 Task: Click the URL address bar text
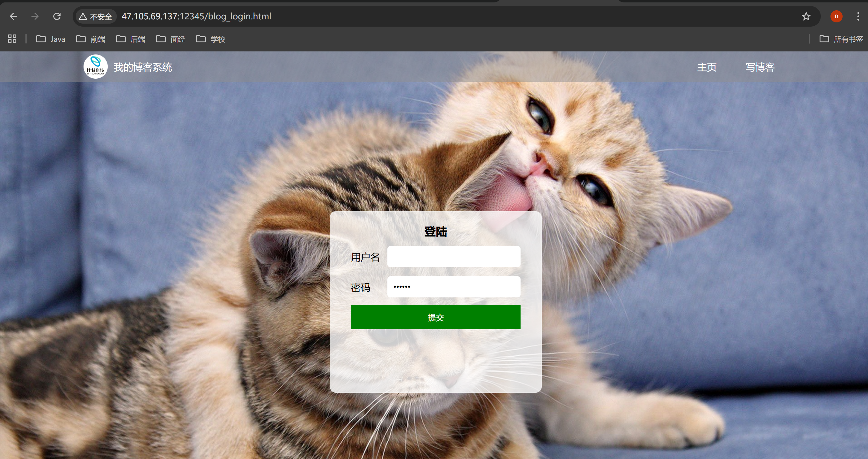[x=196, y=17]
